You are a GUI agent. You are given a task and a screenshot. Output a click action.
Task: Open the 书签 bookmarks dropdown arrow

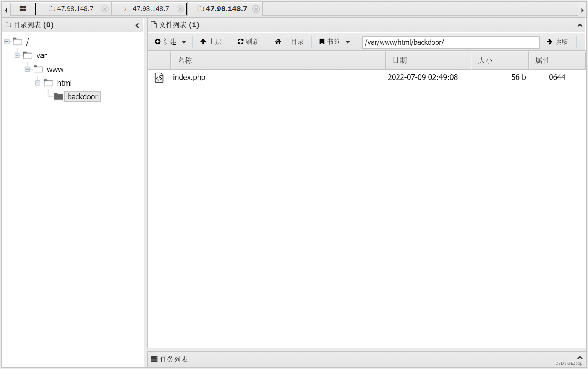[348, 42]
